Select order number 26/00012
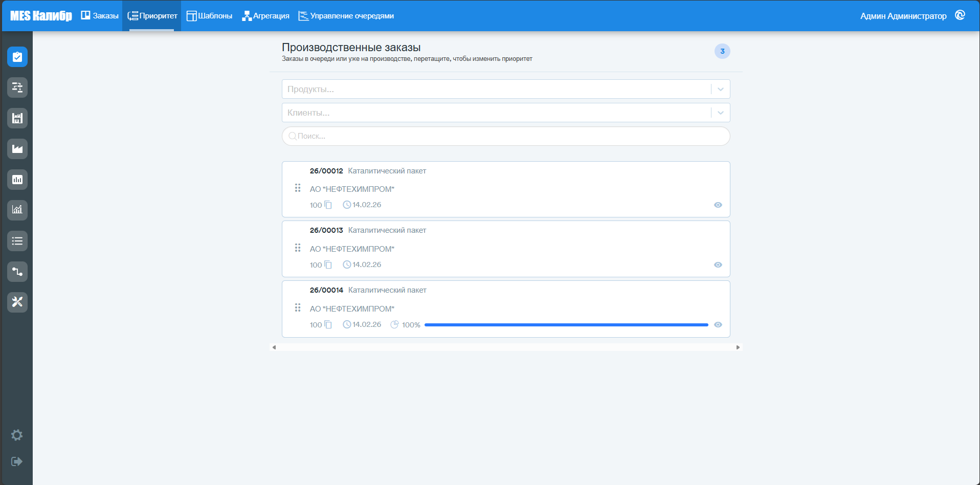The image size is (980, 485). pos(326,171)
